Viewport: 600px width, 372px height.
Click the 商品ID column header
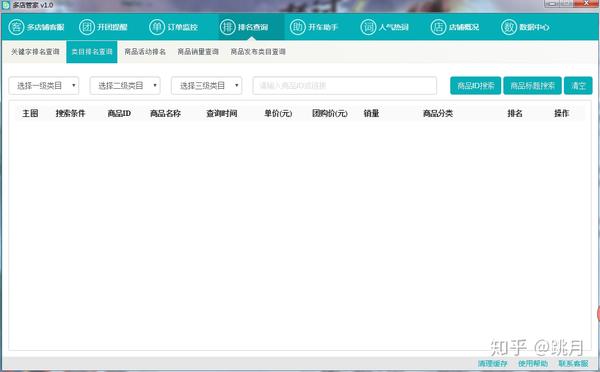(119, 113)
